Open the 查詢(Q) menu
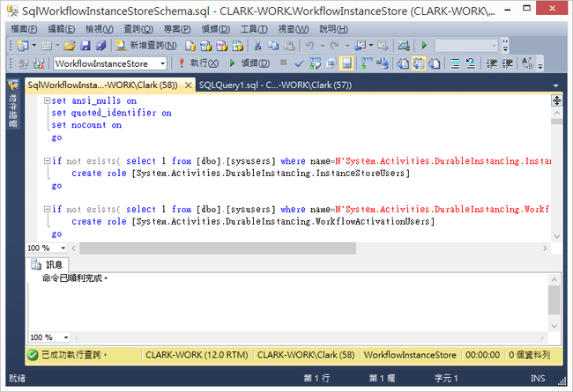 pyautogui.click(x=138, y=29)
